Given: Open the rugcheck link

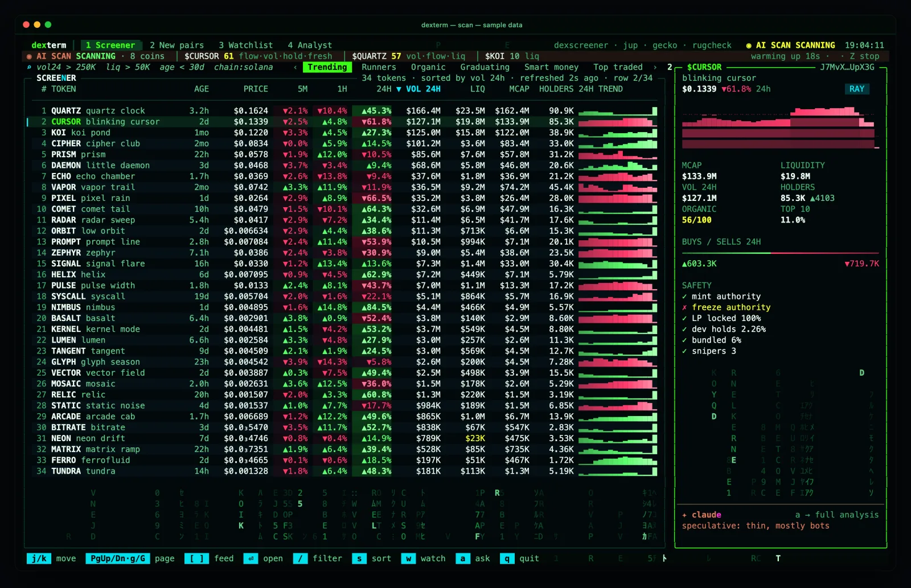Looking at the screenshot, I should click(x=712, y=45).
